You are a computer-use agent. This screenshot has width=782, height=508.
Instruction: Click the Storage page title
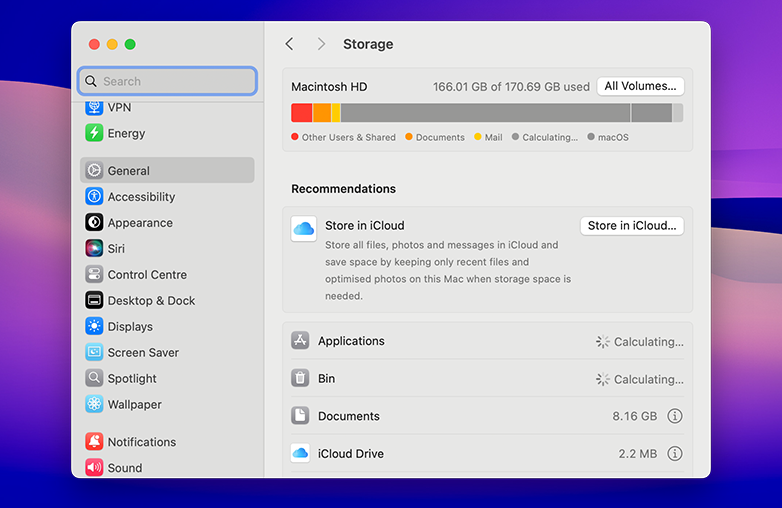coord(368,44)
